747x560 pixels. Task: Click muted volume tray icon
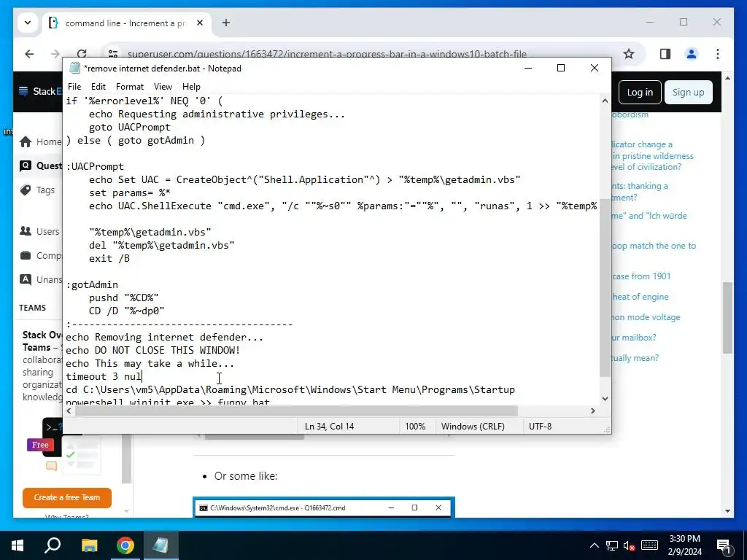629,545
